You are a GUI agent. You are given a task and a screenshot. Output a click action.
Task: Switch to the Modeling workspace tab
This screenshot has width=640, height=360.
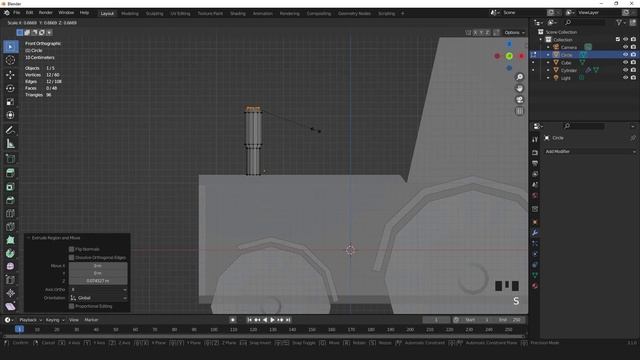(x=130, y=13)
